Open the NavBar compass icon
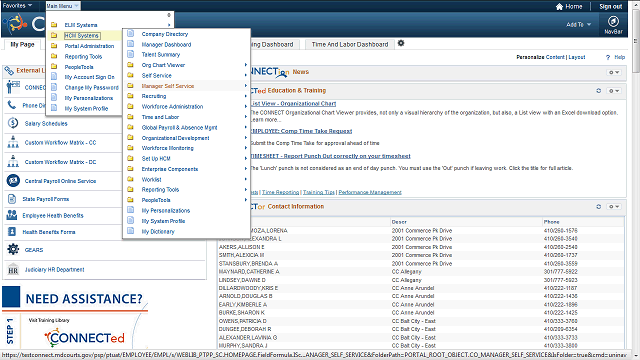This screenshot has height=360, width=640. point(613,21)
